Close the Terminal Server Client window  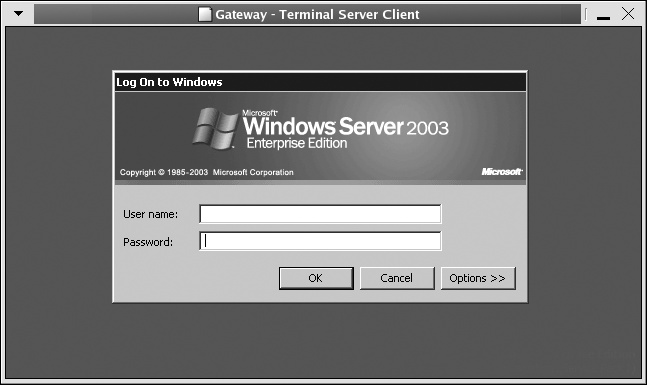pos(628,14)
